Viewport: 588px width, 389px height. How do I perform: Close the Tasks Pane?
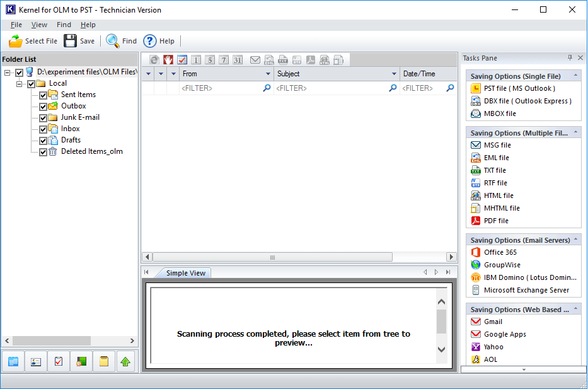[580, 58]
